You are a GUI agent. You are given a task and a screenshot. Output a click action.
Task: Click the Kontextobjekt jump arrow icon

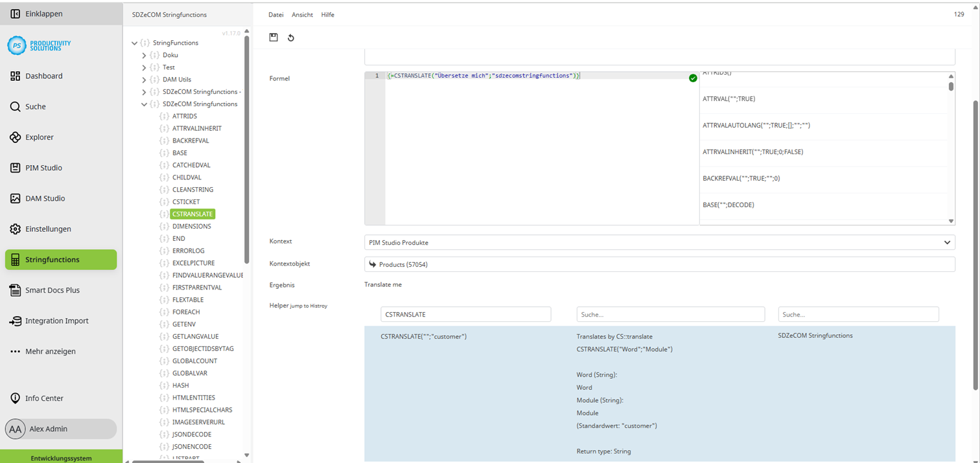[373, 264]
